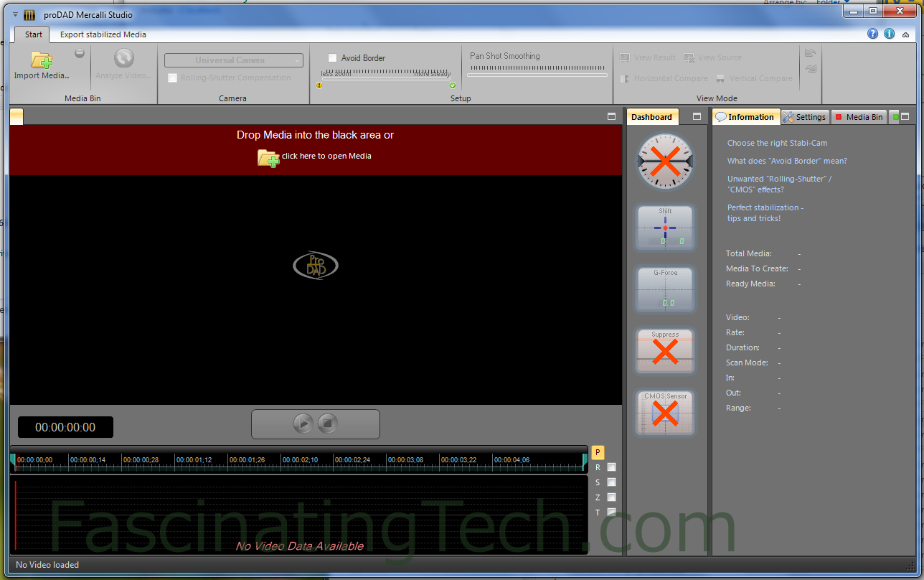Viewport: 924px width, 580px height.
Task: Check the Z graph checkbox
Action: 612,497
